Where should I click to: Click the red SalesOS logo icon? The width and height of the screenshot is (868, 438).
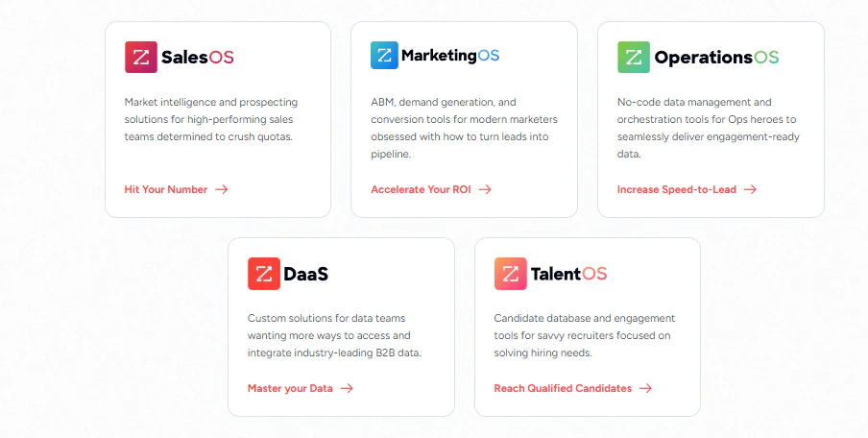[140, 57]
